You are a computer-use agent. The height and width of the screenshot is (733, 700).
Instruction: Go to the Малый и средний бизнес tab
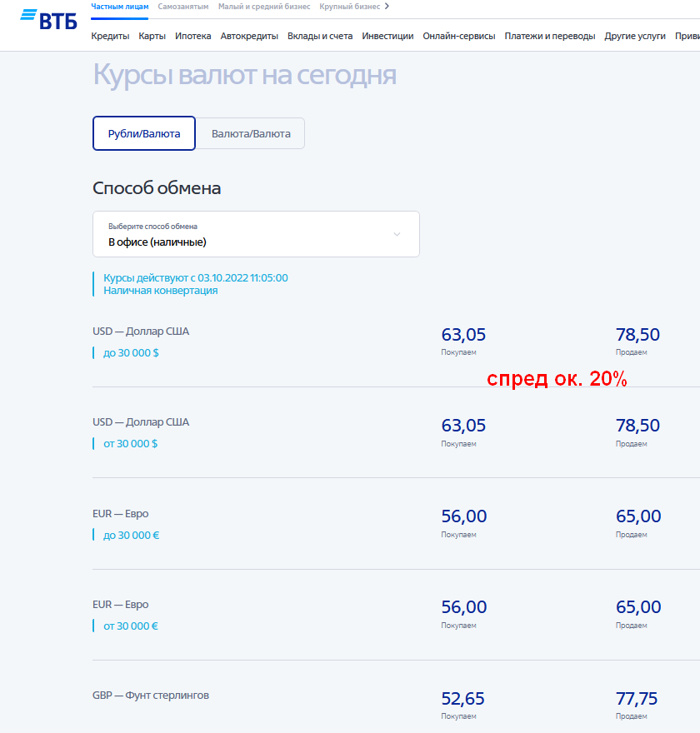(264, 7)
